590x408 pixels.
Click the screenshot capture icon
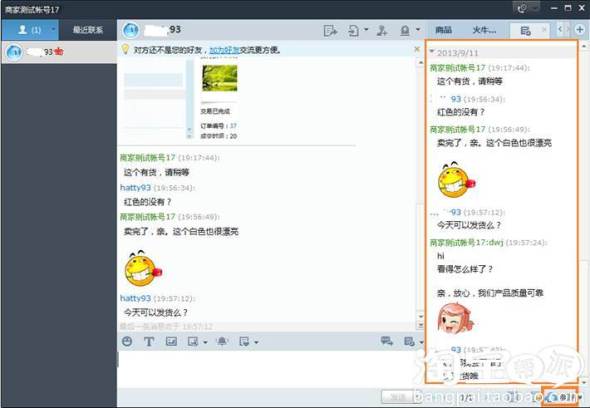click(x=193, y=341)
